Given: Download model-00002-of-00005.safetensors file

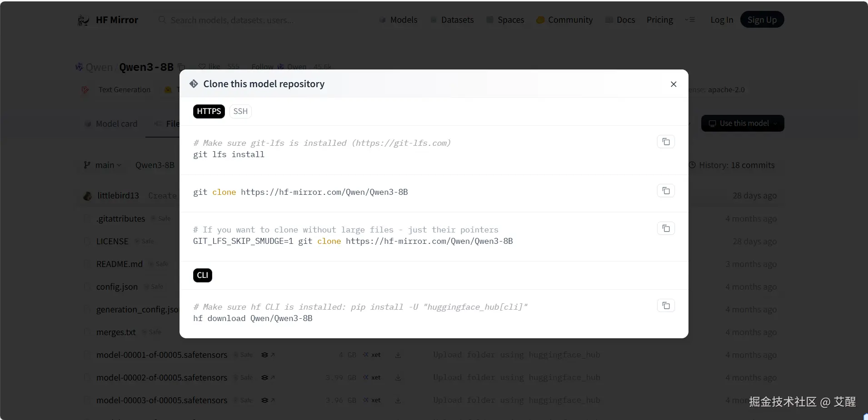Looking at the screenshot, I should [398, 378].
